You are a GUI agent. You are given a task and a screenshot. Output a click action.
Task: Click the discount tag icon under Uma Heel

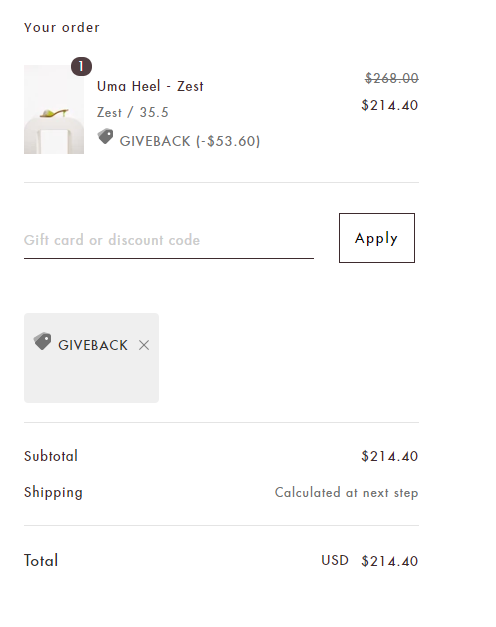pos(106,137)
